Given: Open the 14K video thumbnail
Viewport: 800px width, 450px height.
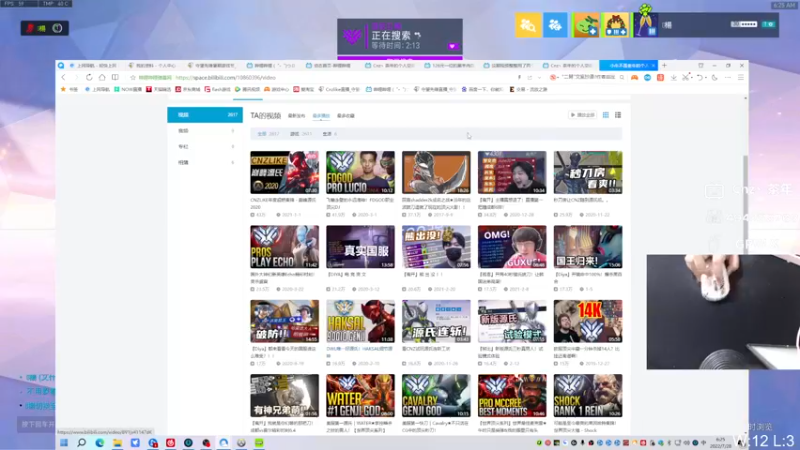Looking at the screenshot, I should (x=588, y=321).
